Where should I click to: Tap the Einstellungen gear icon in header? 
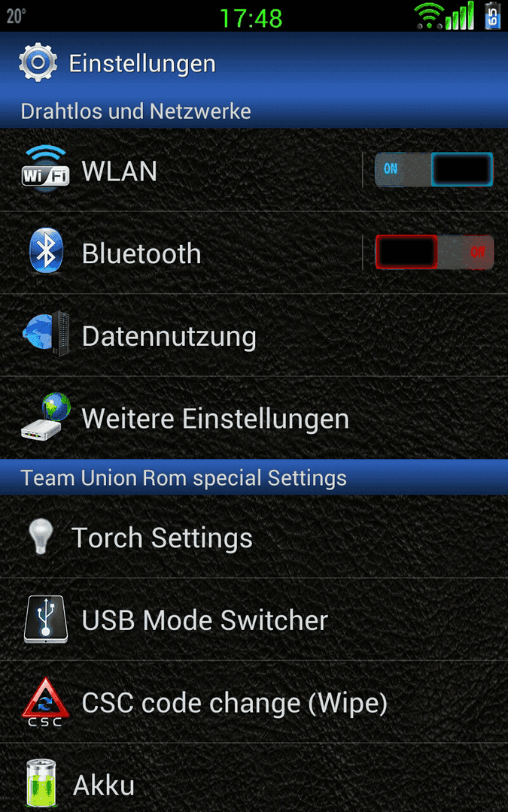click(38, 62)
